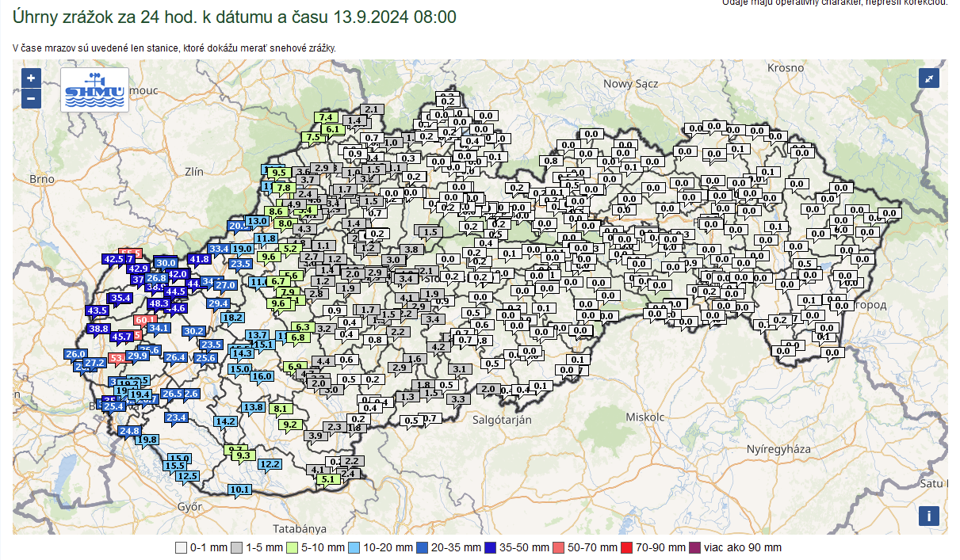This screenshot has height=560, width=960.
Task: Click the 60.1 red station marker
Action: click(x=146, y=320)
